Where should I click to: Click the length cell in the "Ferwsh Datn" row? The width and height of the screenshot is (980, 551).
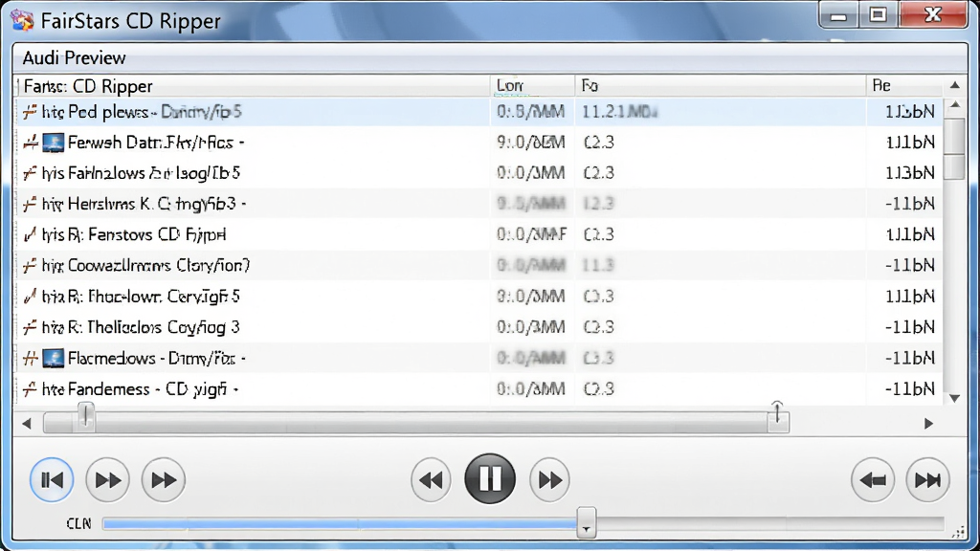point(531,143)
